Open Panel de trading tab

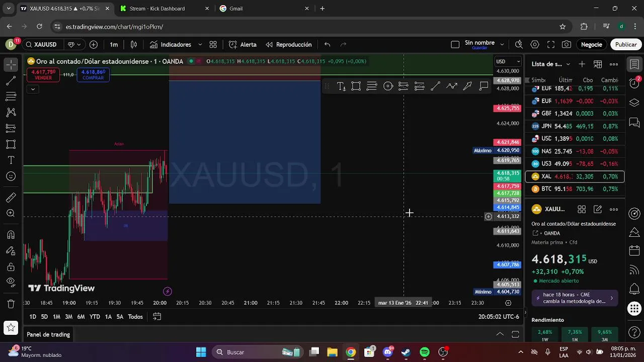[48, 334]
